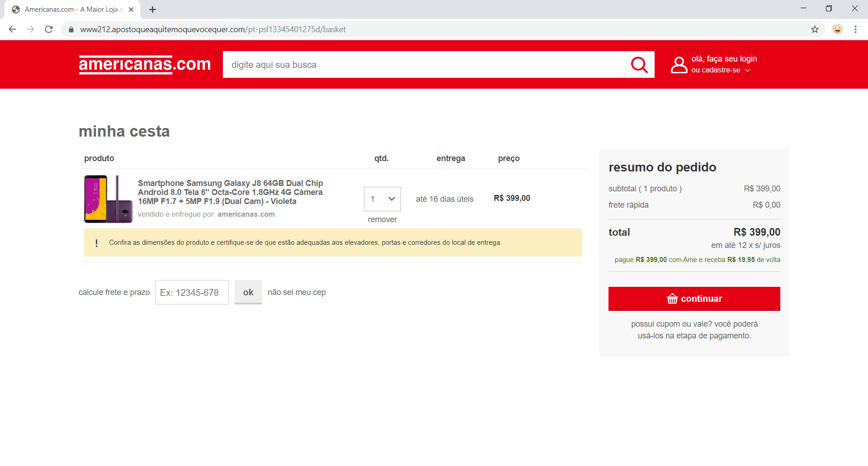
Task: Click the Ame cashback offer text
Action: point(698,260)
